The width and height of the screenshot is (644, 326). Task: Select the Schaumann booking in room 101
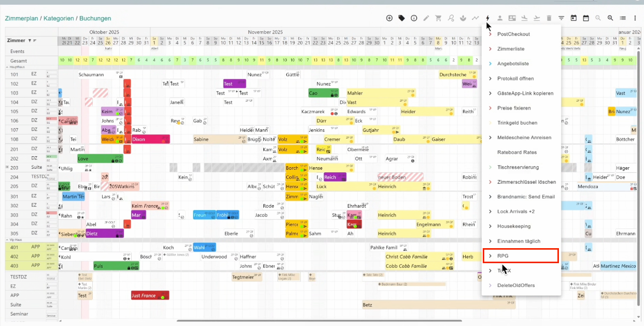pyautogui.click(x=91, y=75)
